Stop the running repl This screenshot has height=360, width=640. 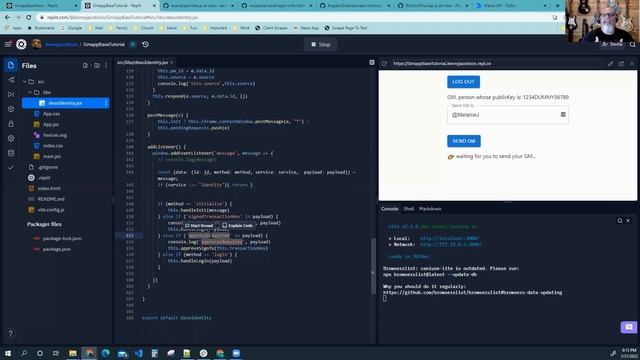click(x=320, y=44)
